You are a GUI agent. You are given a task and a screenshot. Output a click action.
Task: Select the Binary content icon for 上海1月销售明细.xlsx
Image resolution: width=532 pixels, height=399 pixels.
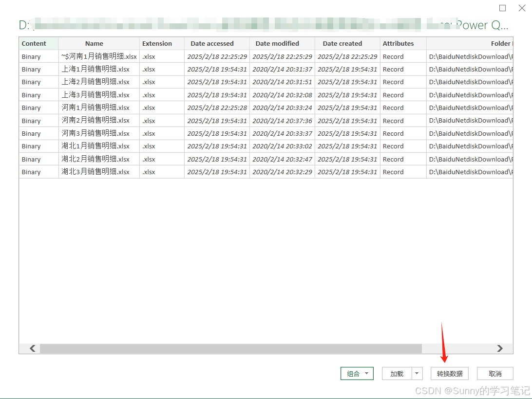click(31, 69)
